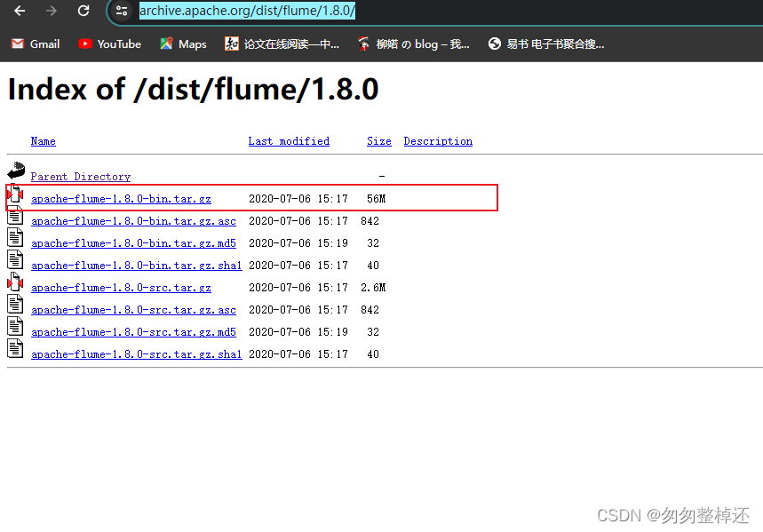Click the archive icon beside apache-flume-1.8.0-bin.tar.gz
The height and width of the screenshot is (532, 763).
click(15, 193)
